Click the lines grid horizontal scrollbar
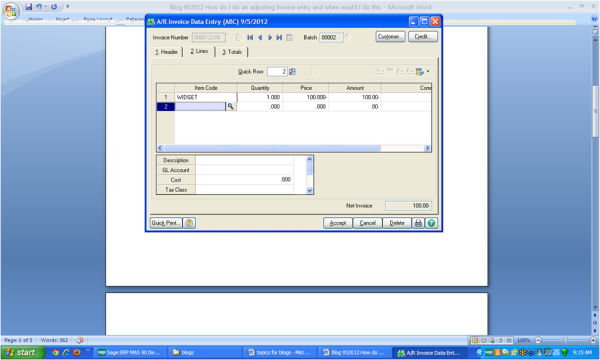This screenshot has width=600, height=360. tap(272, 148)
